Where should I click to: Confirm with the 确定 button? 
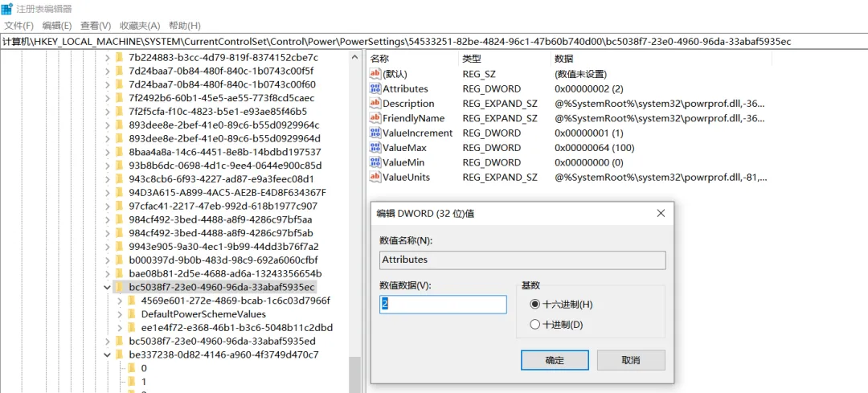pos(555,360)
